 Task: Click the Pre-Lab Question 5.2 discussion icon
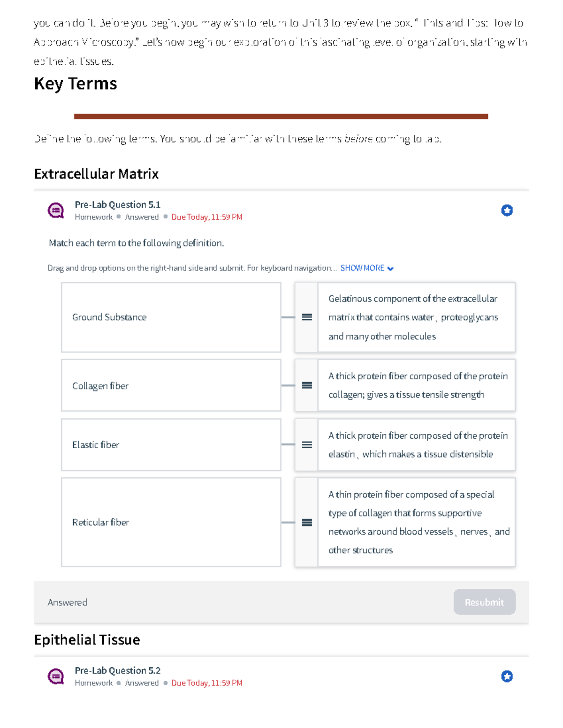click(56, 676)
